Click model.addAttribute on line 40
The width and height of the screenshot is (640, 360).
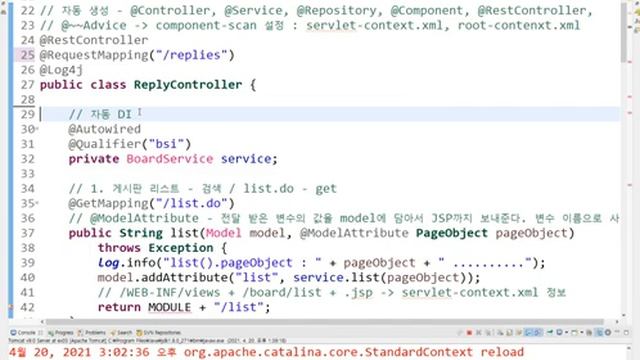(162, 278)
